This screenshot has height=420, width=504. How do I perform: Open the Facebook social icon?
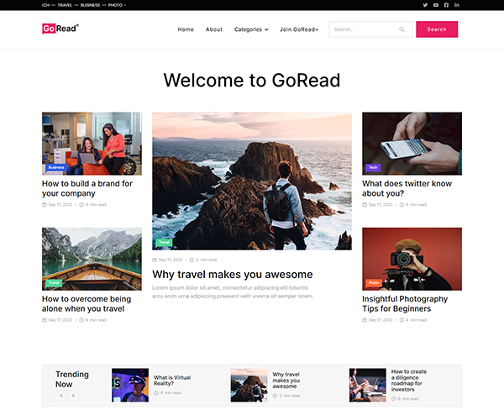pyautogui.click(x=446, y=5)
